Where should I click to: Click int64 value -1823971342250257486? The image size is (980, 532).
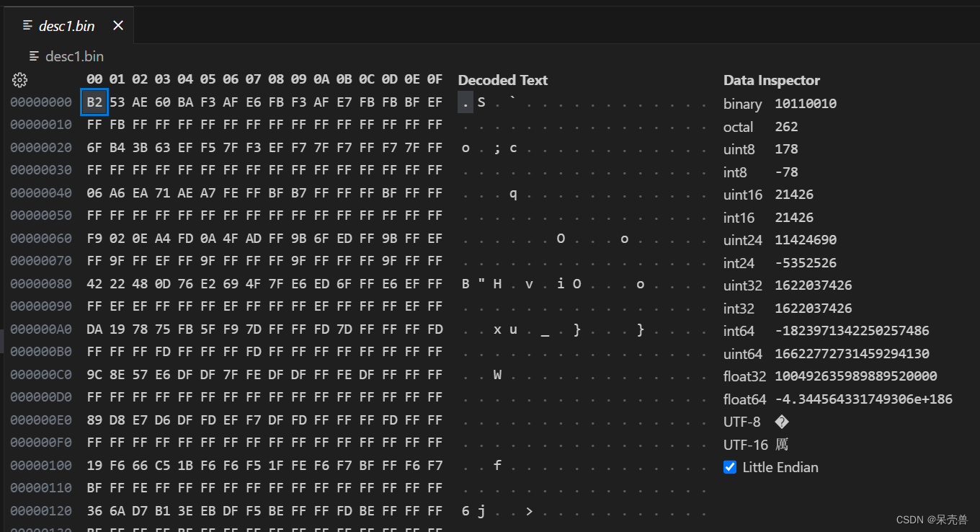(852, 331)
